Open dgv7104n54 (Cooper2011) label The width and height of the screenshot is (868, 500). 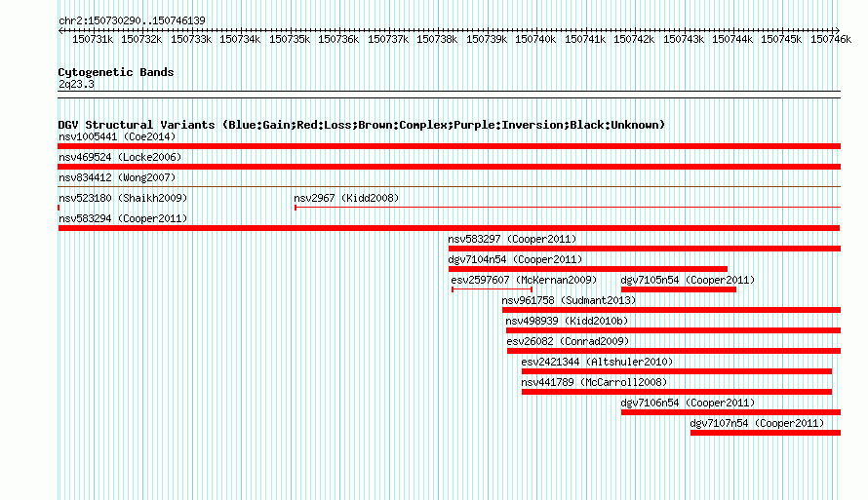515,259
